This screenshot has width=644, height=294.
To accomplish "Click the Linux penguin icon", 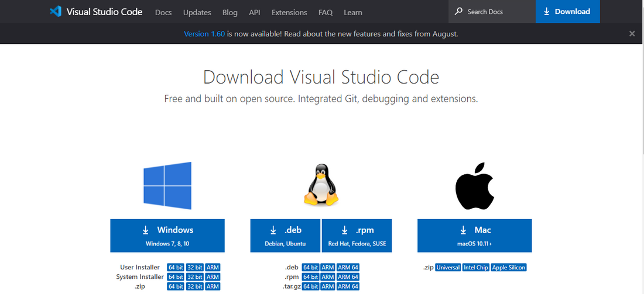I will (x=321, y=185).
